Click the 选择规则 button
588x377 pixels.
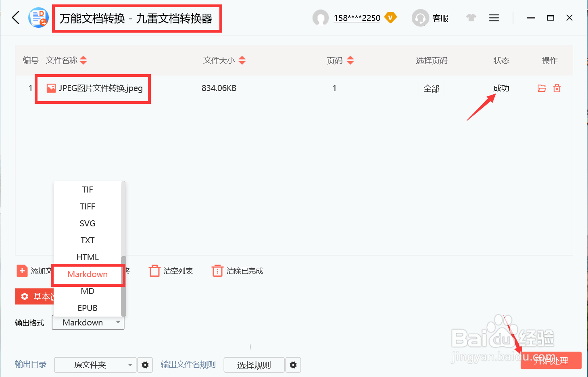(254, 365)
